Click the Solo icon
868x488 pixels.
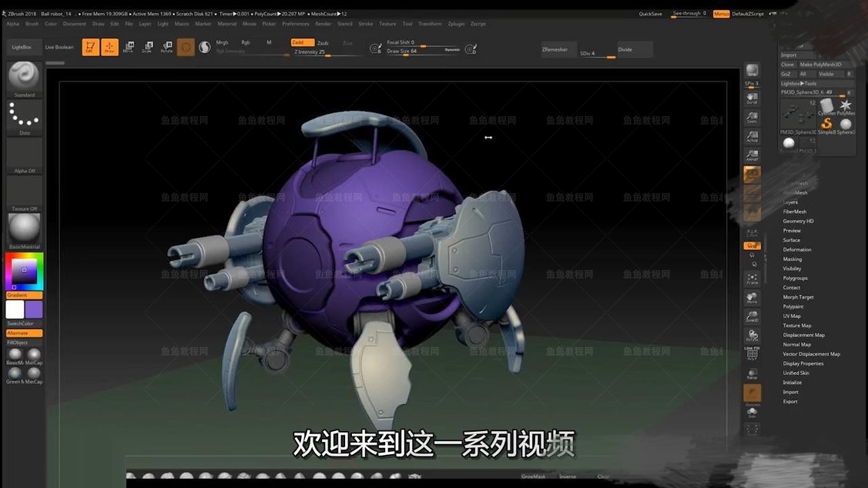(752, 413)
